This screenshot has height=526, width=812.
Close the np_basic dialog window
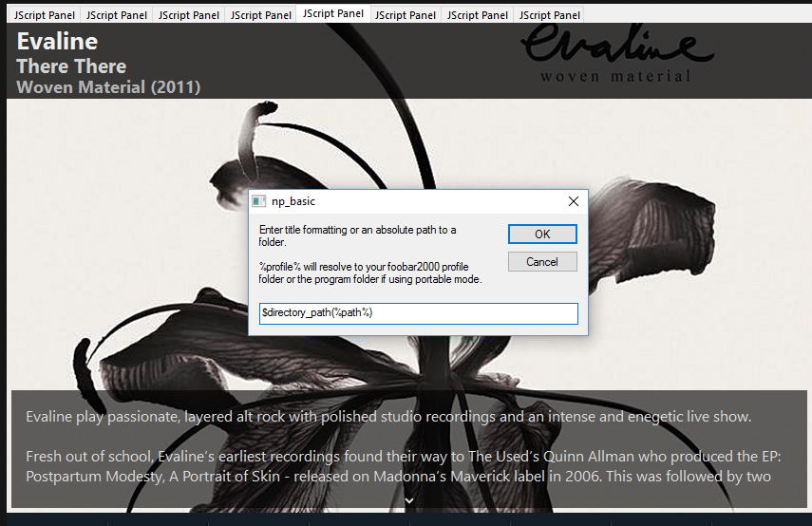pos(574,201)
